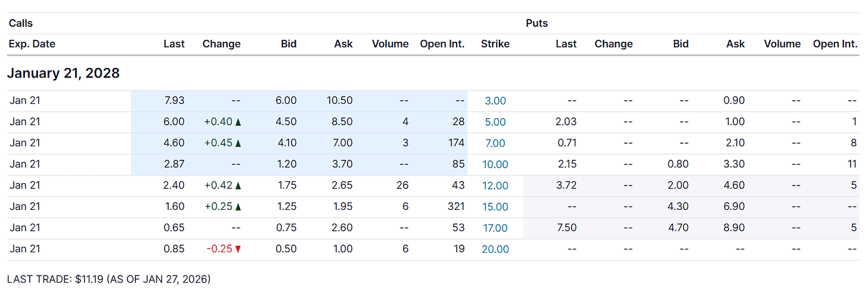
Task: Click the green up arrow beside +0.45
Action: coord(238,143)
